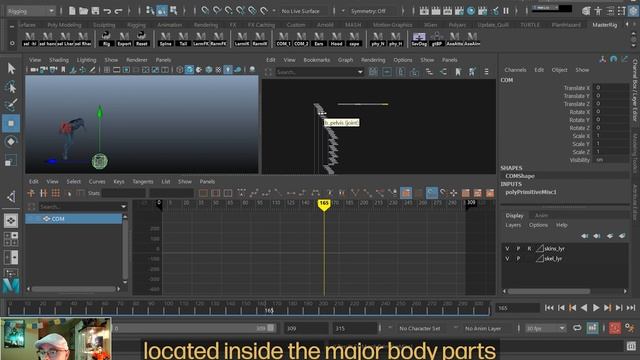This screenshot has width=640, height=360.
Task: Click the Play forwards button
Action: [596, 308]
